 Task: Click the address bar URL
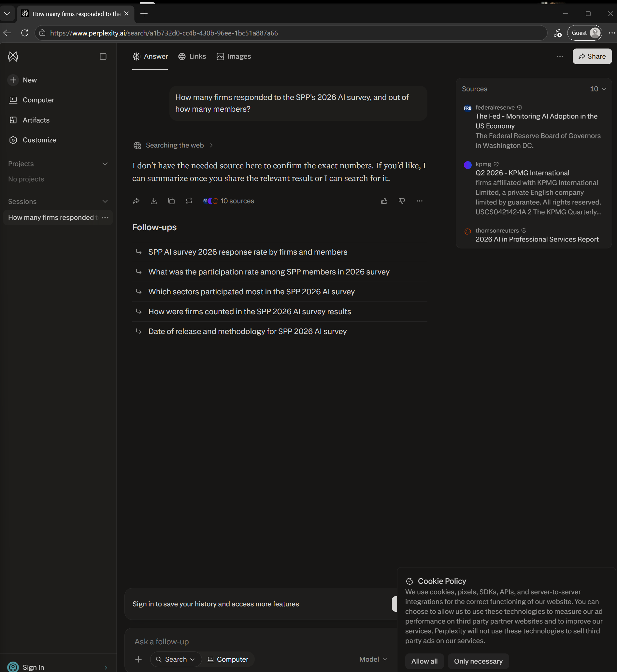coord(164,33)
